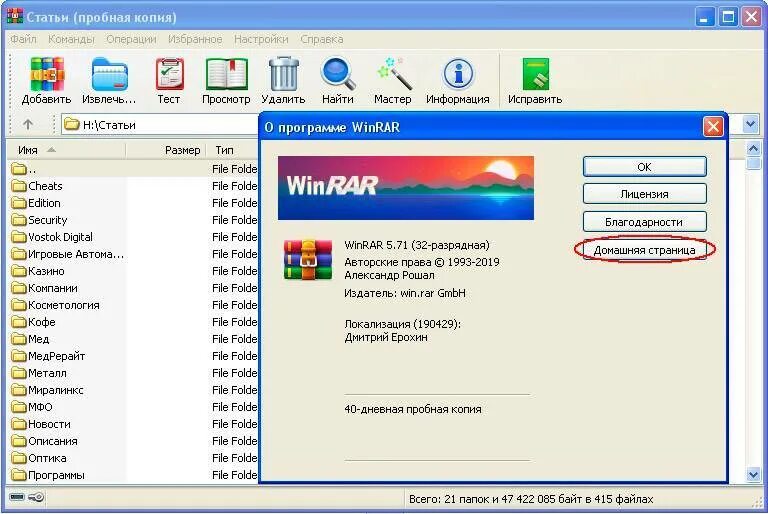Click the H:\Статьи path field
Viewport: 768px width, 514px height.
(x=162, y=124)
